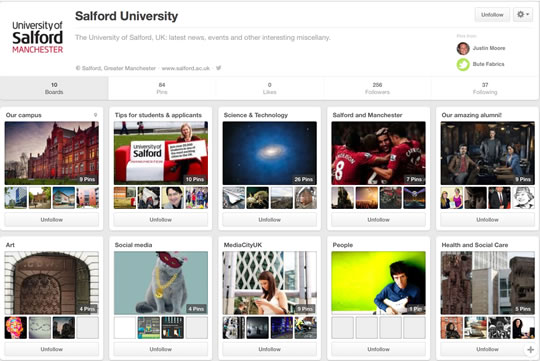Open the Art board archway cover
This screenshot has width=540, height=361.
tap(52, 283)
